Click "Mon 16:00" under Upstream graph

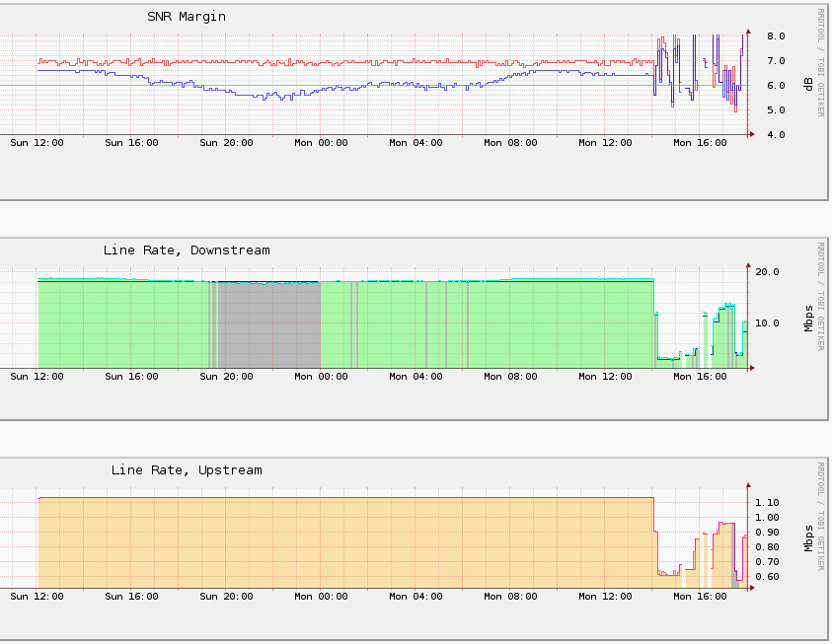click(701, 597)
